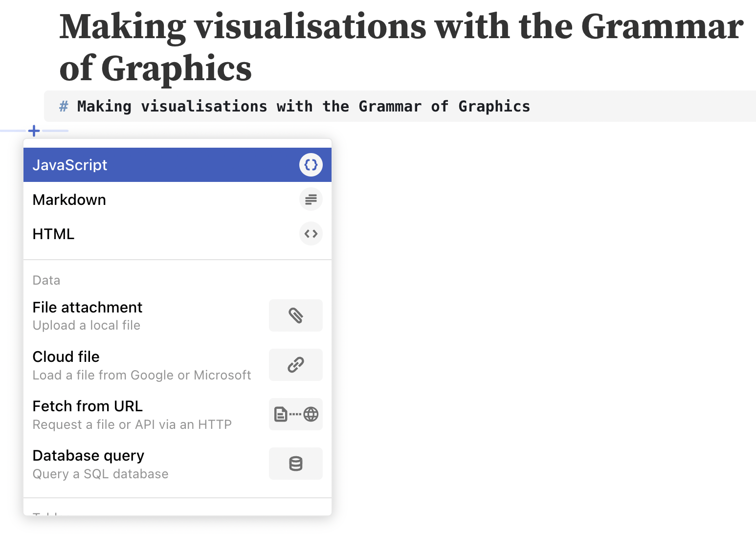Select the Fetch from URL entry
The height and width of the screenshot is (534, 756).
tap(88, 406)
